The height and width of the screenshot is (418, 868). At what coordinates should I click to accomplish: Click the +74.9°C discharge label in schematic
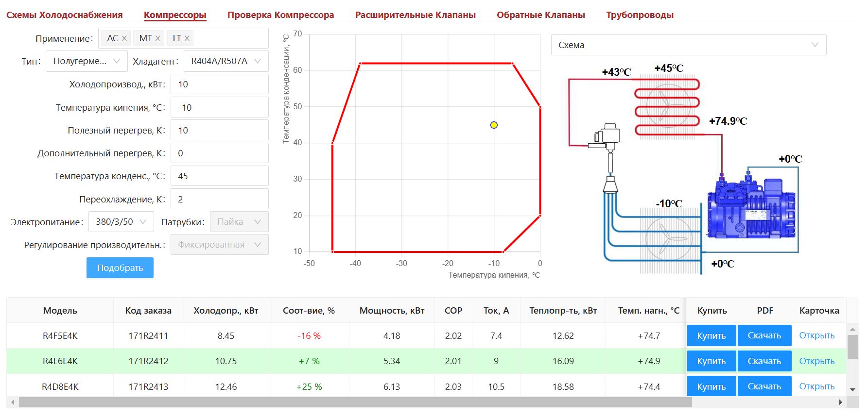coord(728,121)
